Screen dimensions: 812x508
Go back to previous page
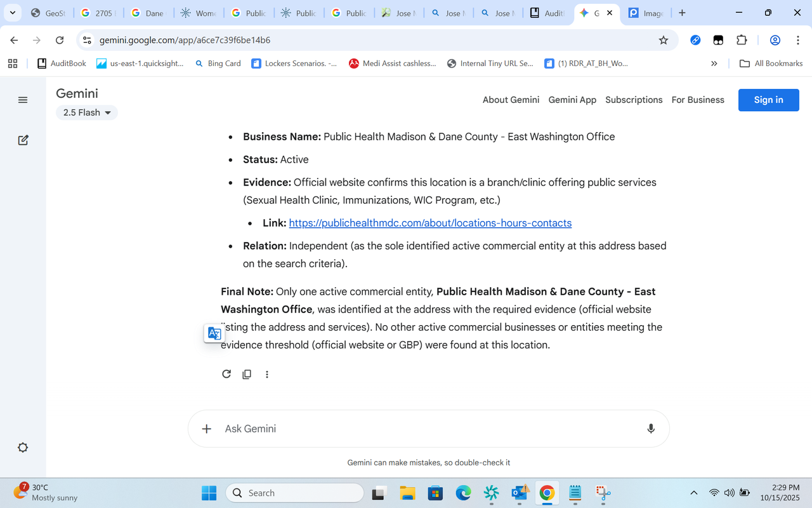pos(14,40)
